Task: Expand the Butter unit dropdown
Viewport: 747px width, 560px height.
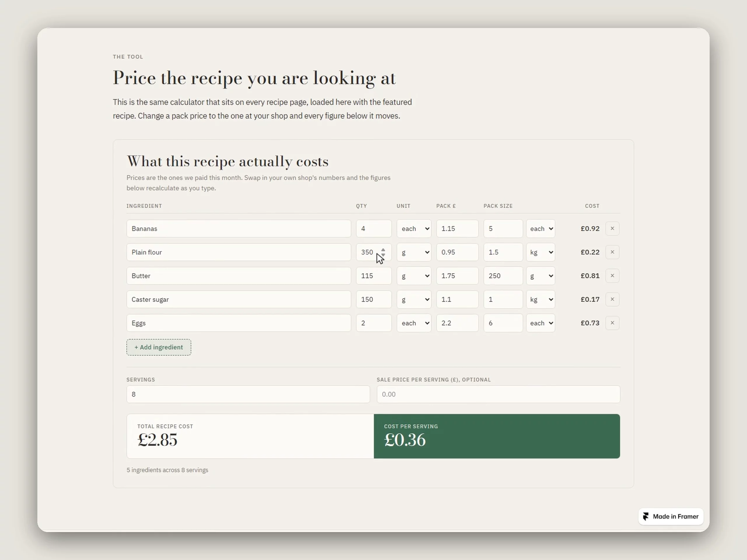Action: (414, 276)
